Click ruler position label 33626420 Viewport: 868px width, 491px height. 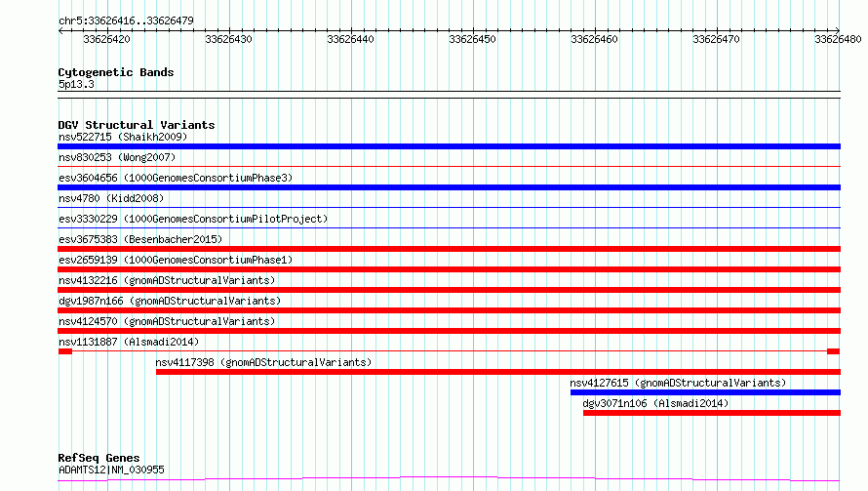[107, 39]
